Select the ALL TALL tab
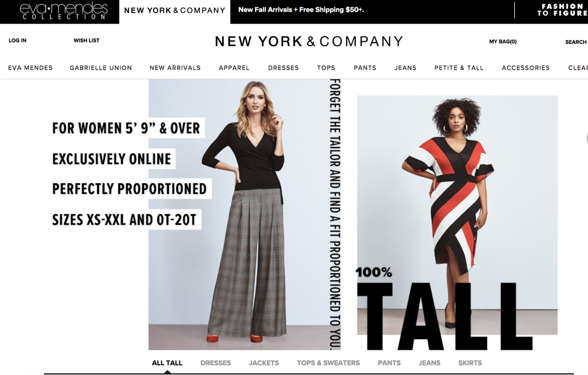 (167, 363)
